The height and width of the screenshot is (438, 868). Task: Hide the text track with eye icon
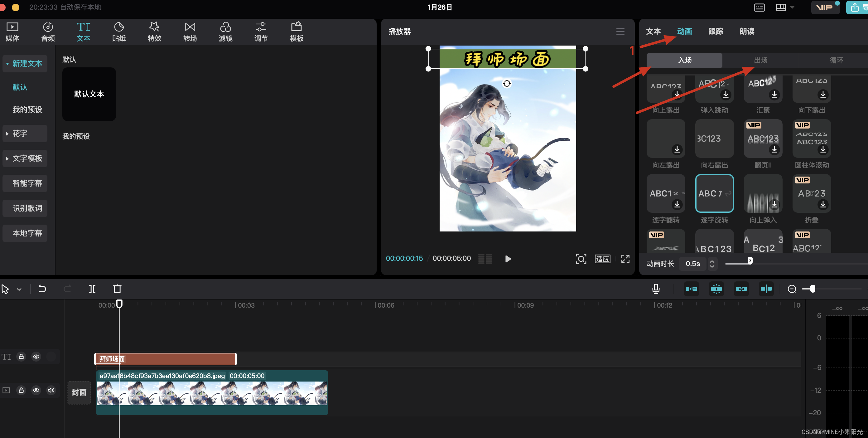(36, 356)
